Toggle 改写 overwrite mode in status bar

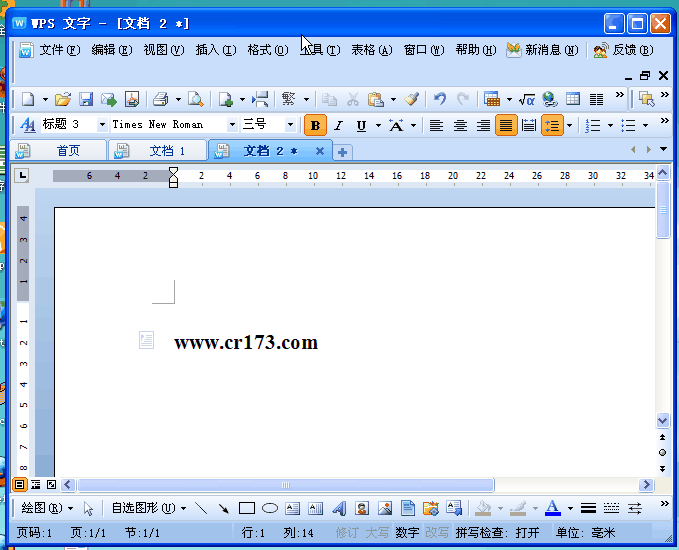[436, 532]
